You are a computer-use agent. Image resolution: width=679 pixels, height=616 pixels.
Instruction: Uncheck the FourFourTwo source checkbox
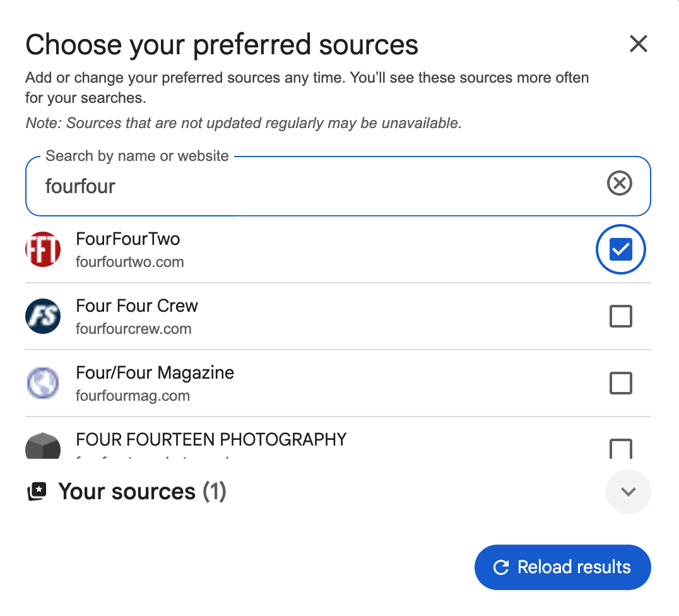tap(620, 249)
